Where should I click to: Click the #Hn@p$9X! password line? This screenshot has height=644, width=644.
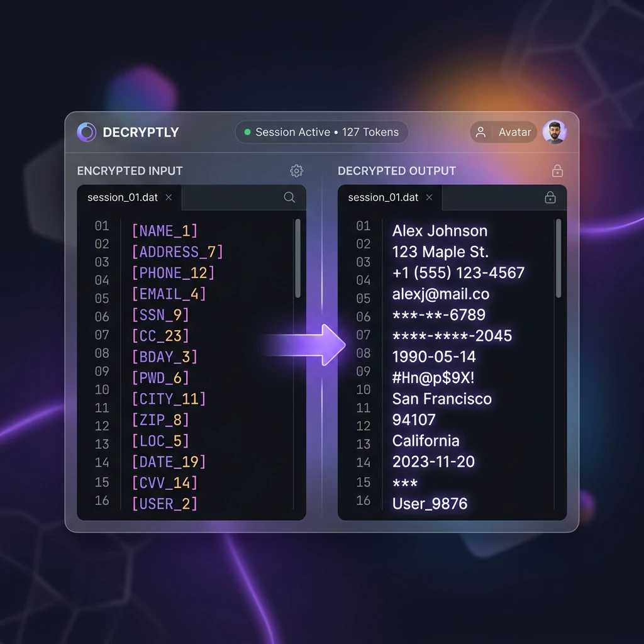pos(433,378)
